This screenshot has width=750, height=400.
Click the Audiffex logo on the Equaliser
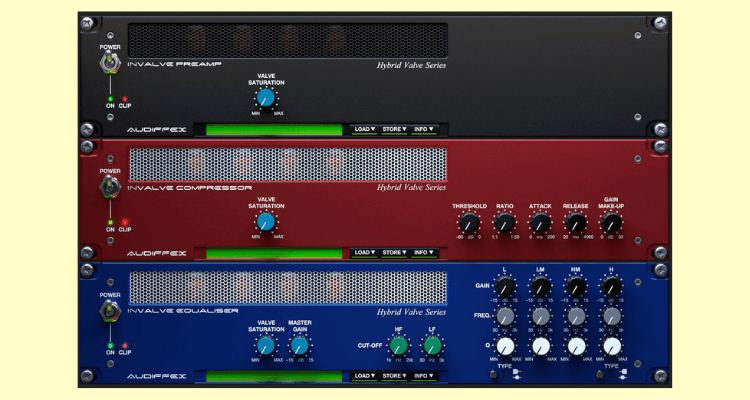[156, 377]
